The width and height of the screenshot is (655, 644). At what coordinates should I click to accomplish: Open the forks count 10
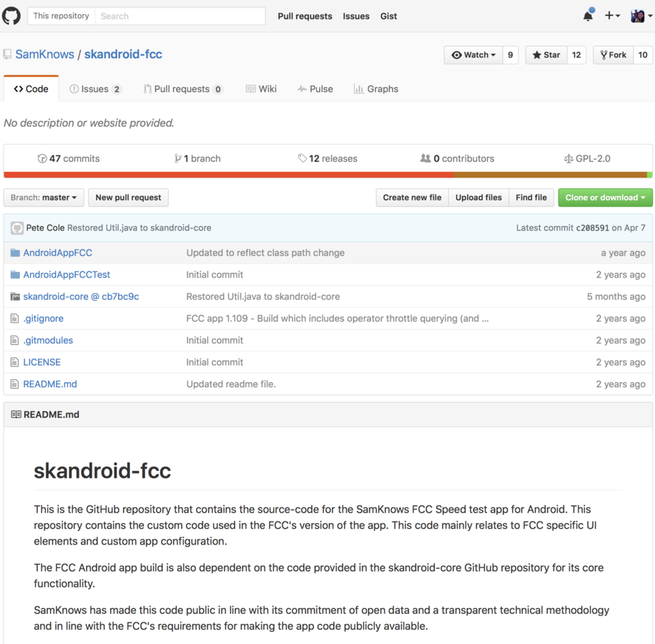(x=643, y=55)
